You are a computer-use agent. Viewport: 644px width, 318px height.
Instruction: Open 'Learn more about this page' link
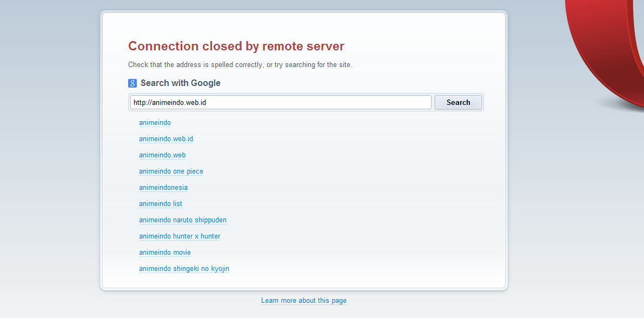(304, 300)
